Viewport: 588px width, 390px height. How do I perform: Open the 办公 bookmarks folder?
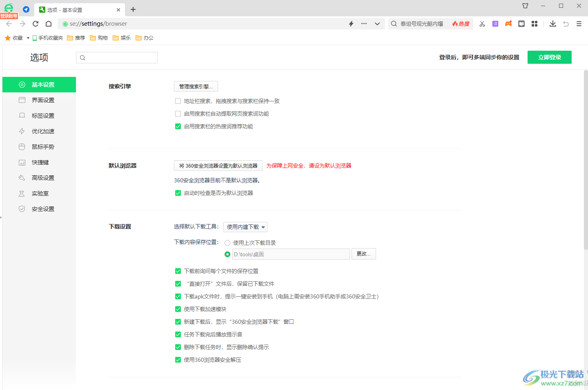point(145,38)
